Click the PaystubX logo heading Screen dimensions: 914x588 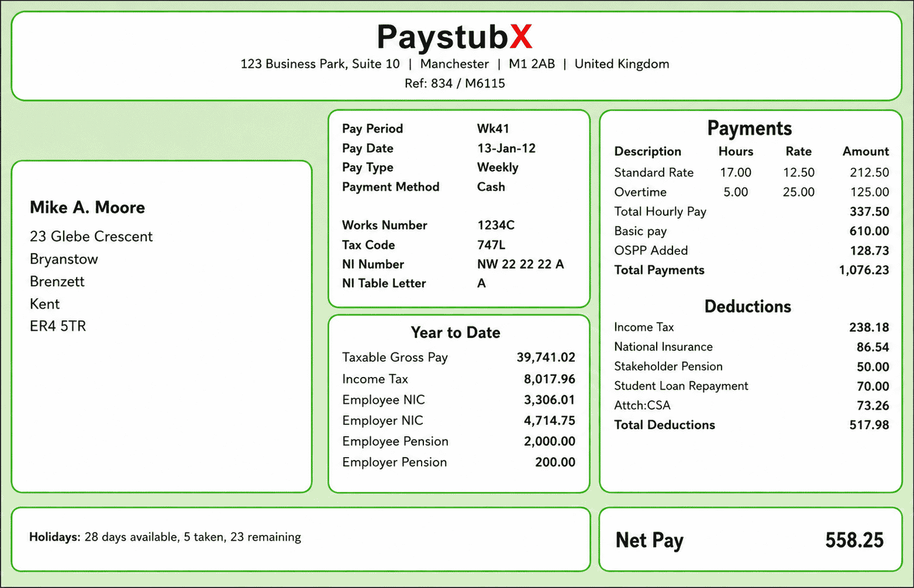pos(455,37)
